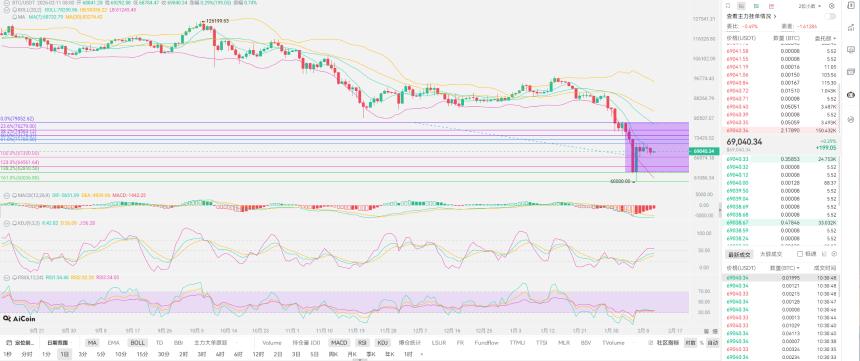Select the 周K timeframe
Viewport: 860px width, 361px height.
click(333, 354)
